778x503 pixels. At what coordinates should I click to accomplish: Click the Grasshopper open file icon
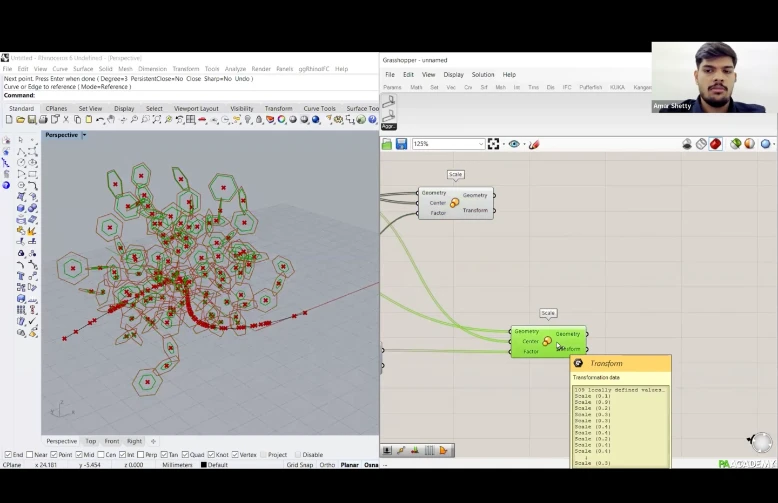coord(387,144)
